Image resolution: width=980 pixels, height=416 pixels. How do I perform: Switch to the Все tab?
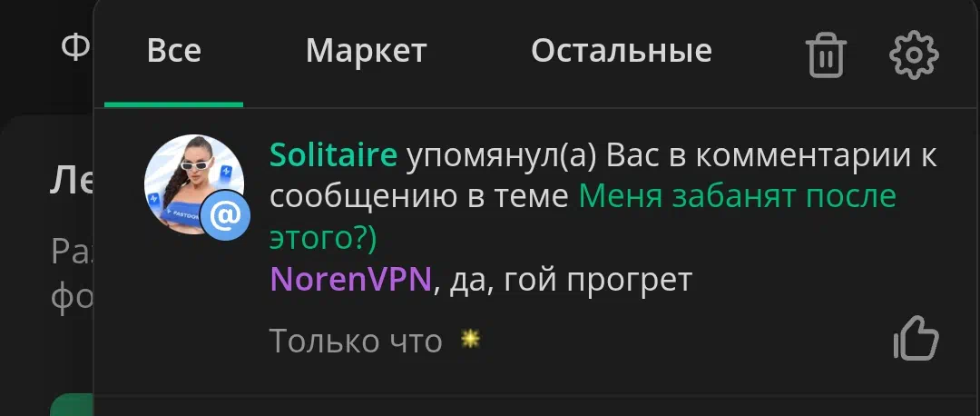point(173,51)
